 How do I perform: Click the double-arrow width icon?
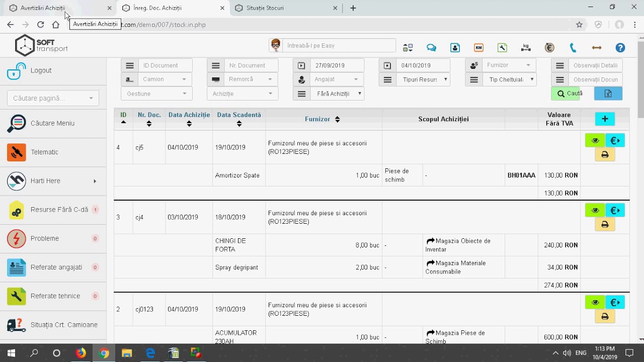coord(597,48)
